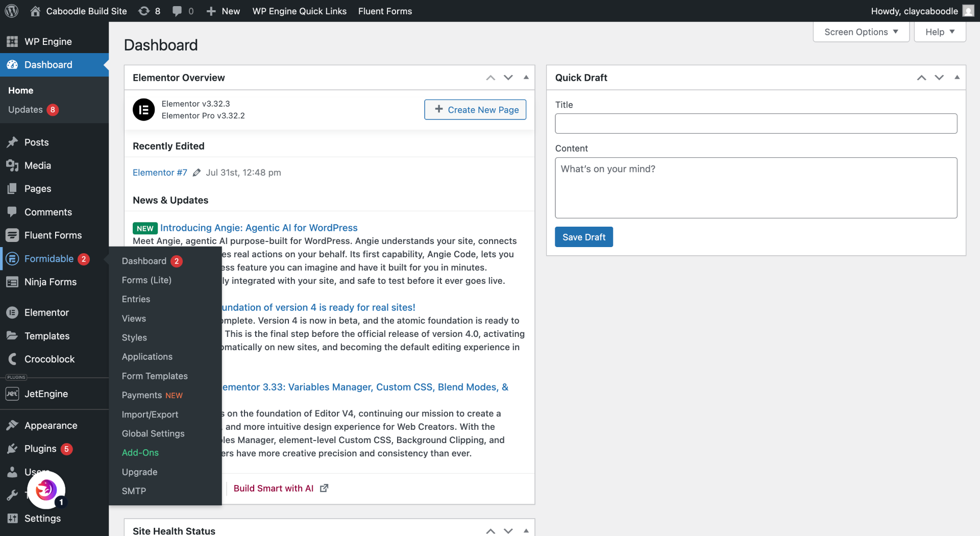
Task: Click the What's on your mind content box
Action: [756, 188]
